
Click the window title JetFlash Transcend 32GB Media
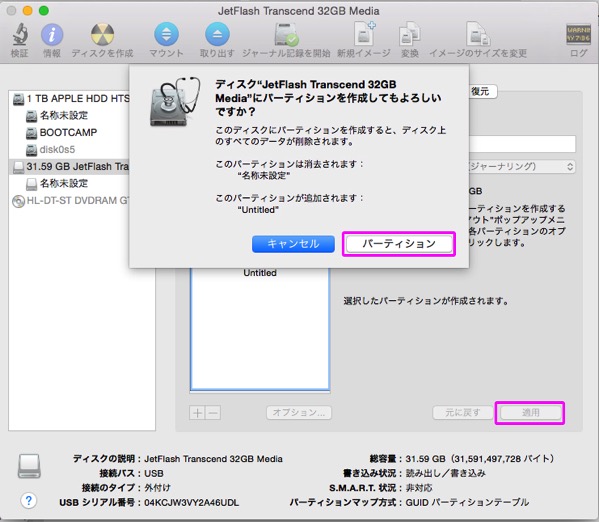click(x=299, y=11)
